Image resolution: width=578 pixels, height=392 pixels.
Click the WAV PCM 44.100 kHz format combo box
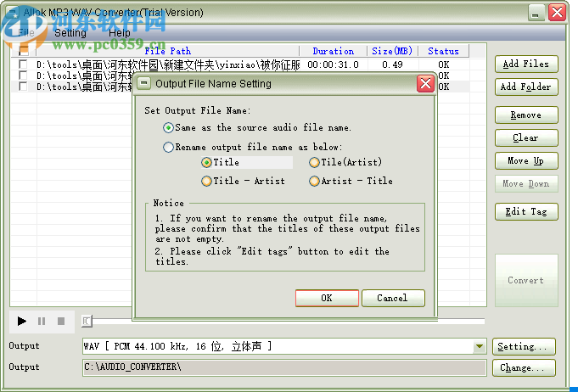[284, 346]
